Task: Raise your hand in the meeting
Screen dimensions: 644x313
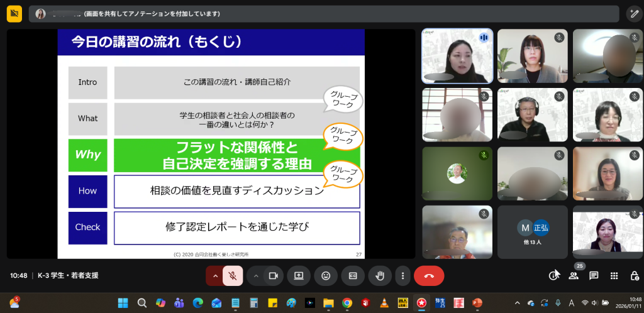Action: [x=380, y=275]
